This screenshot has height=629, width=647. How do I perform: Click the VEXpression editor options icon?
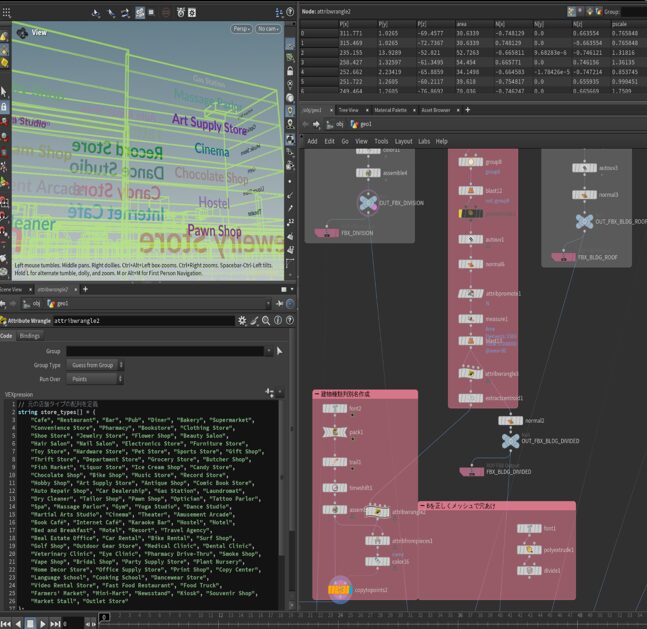270,393
